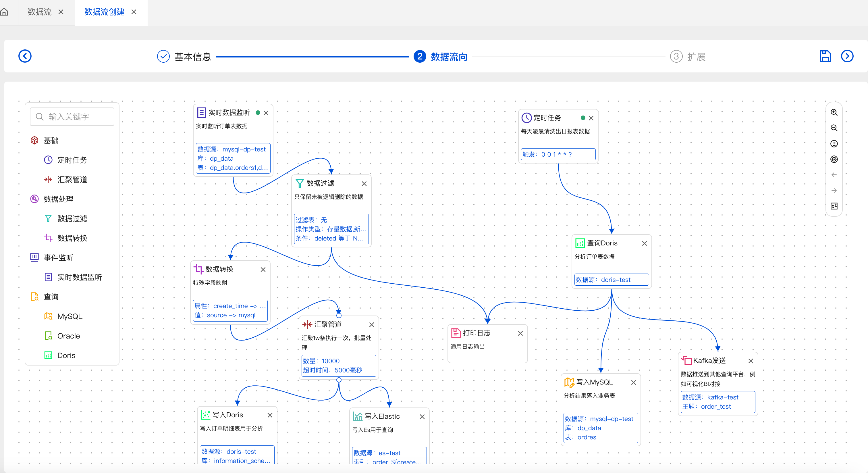Image resolution: width=868 pixels, height=473 pixels.
Task: Toggle the status indicator on 定时任务 node
Action: click(583, 118)
